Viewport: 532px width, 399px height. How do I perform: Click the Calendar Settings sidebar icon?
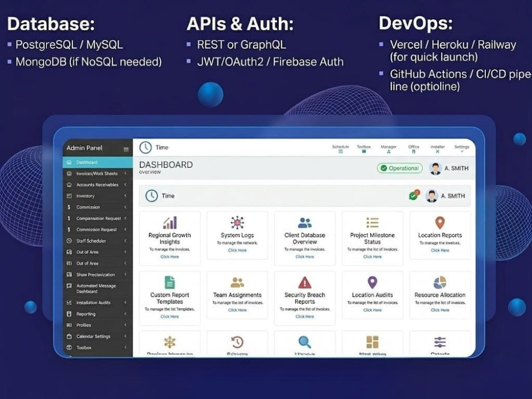pos(69,336)
